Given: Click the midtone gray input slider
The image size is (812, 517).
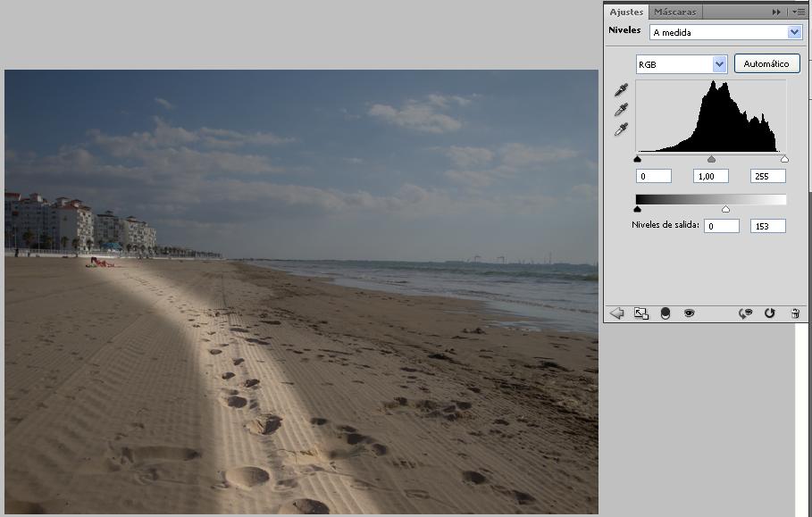Looking at the screenshot, I should (711, 160).
